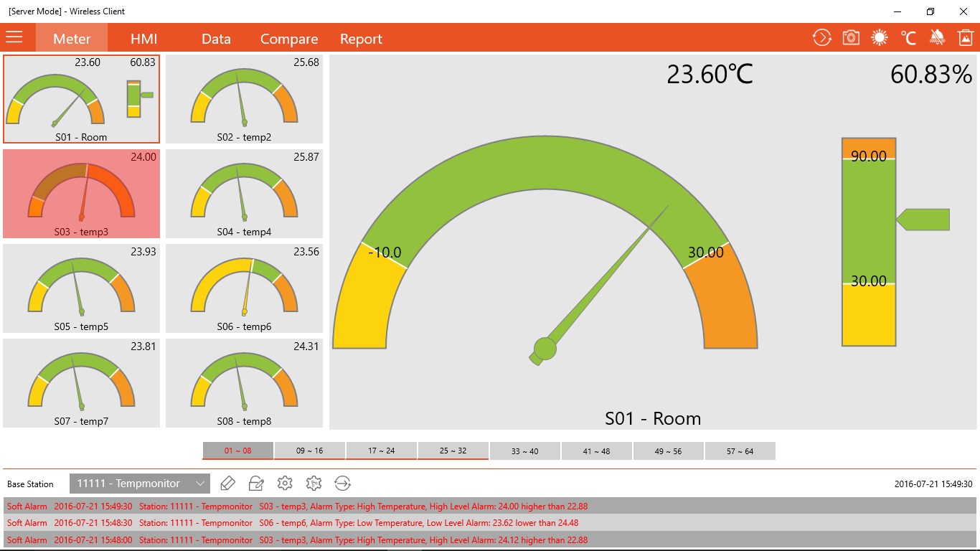Click the circular arrow sync icon near Base Station

tap(343, 484)
